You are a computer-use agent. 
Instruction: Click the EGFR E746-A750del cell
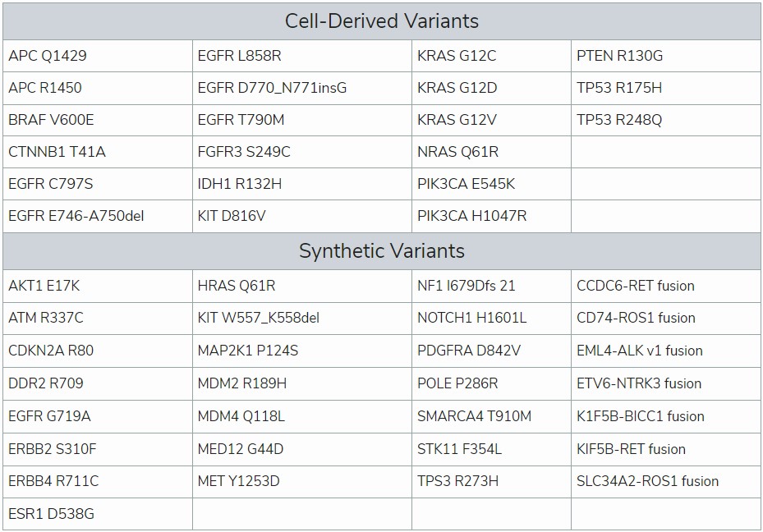[x=97, y=216]
